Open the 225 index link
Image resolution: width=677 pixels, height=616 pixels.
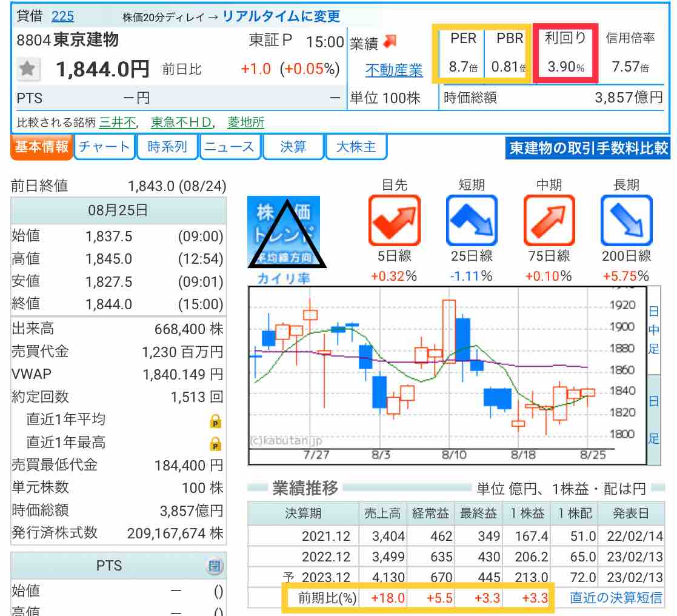click(62, 16)
